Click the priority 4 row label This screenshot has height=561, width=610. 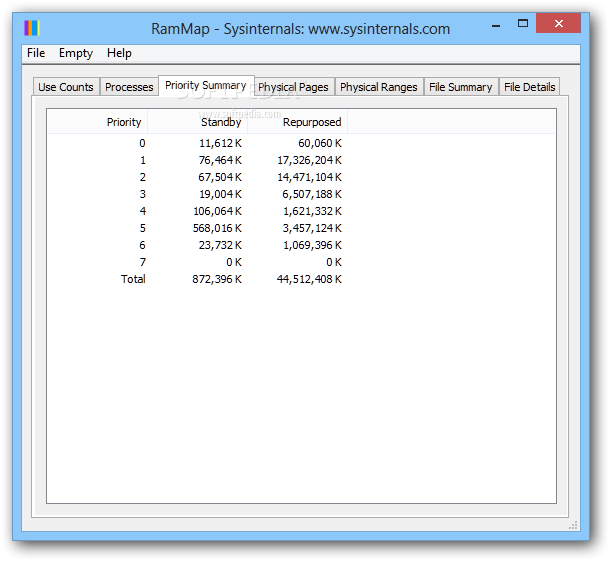pos(143,211)
